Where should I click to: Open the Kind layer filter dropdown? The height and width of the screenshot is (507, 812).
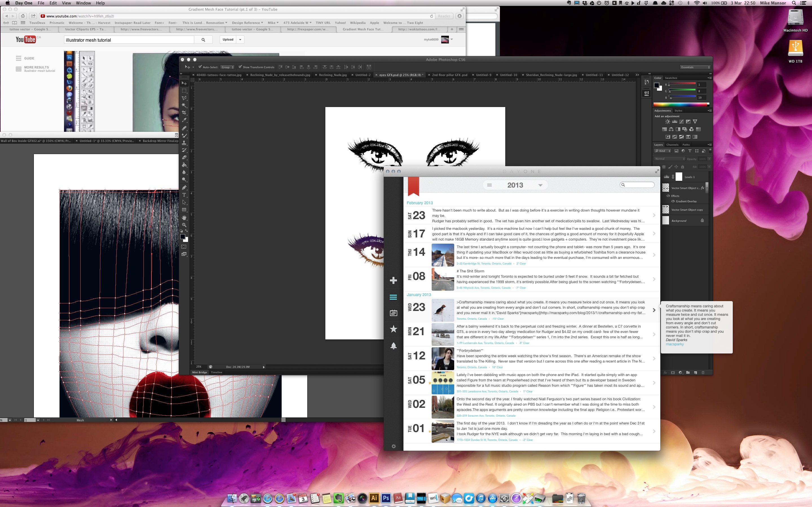click(662, 151)
